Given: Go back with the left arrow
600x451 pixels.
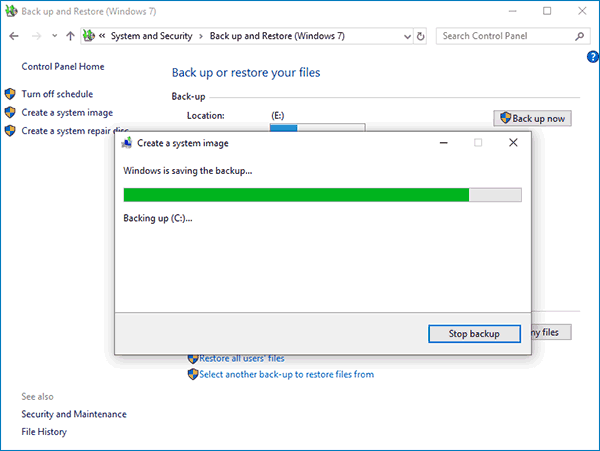Looking at the screenshot, I should (x=14, y=36).
